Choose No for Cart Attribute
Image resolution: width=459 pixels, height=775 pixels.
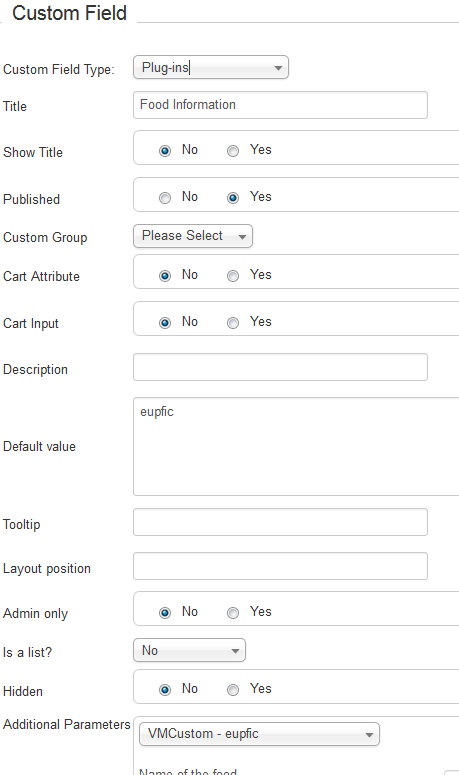(x=165, y=276)
